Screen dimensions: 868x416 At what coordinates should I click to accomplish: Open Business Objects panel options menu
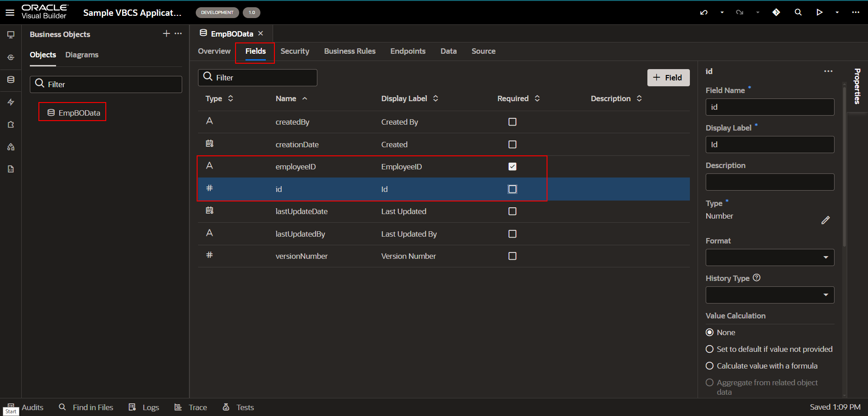tap(178, 33)
